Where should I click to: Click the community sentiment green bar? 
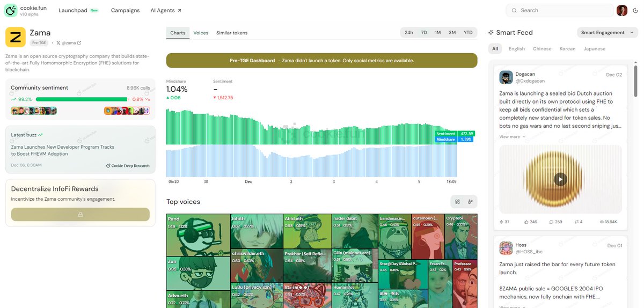[x=82, y=99]
